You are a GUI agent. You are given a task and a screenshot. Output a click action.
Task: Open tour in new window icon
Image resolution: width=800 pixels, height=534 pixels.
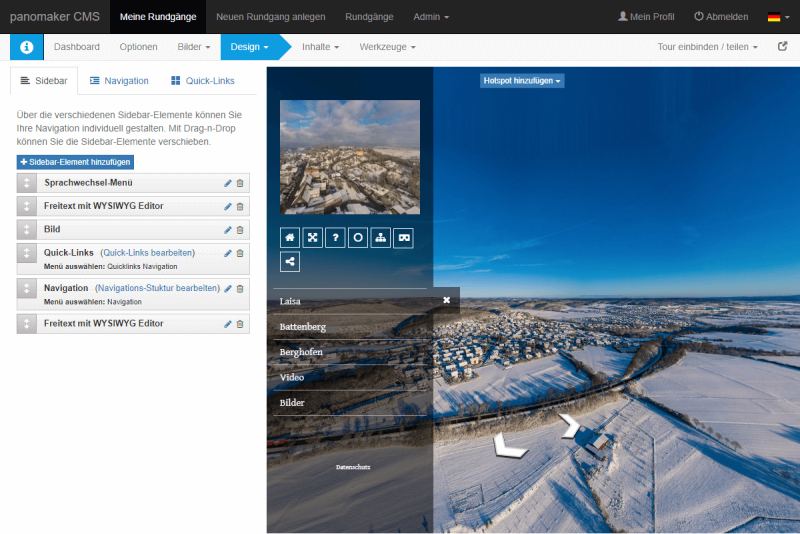(x=783, y=47)
